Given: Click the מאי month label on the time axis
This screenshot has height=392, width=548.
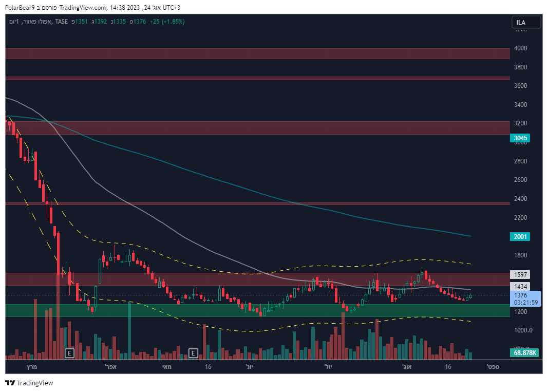Looking at the screenshot, I should tap(167, 367).
